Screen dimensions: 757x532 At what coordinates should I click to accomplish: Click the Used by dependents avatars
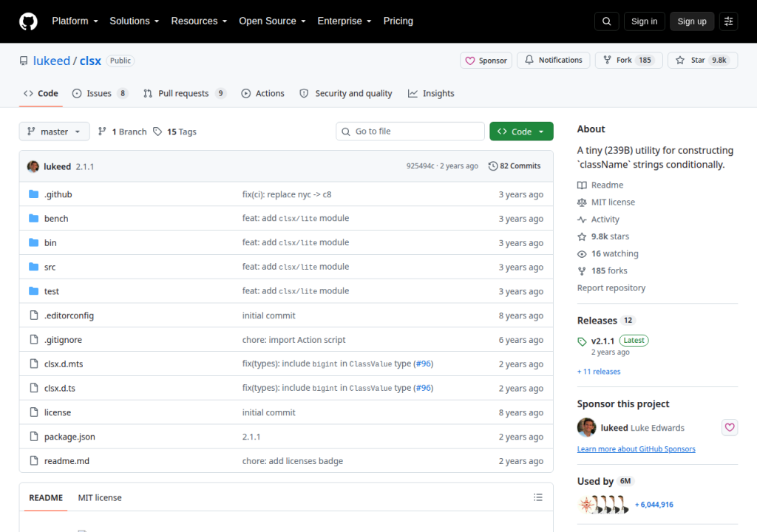603,505
